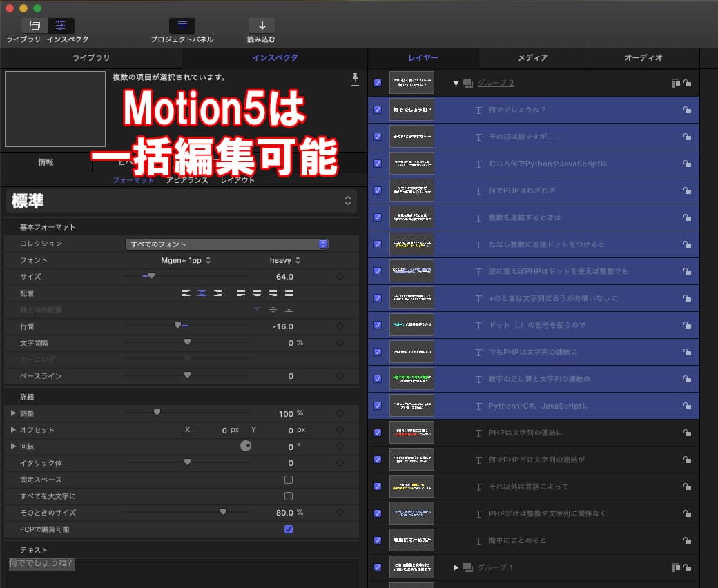
Task: Hide the 簡単にまとめると layer
Action: (378, 540)
